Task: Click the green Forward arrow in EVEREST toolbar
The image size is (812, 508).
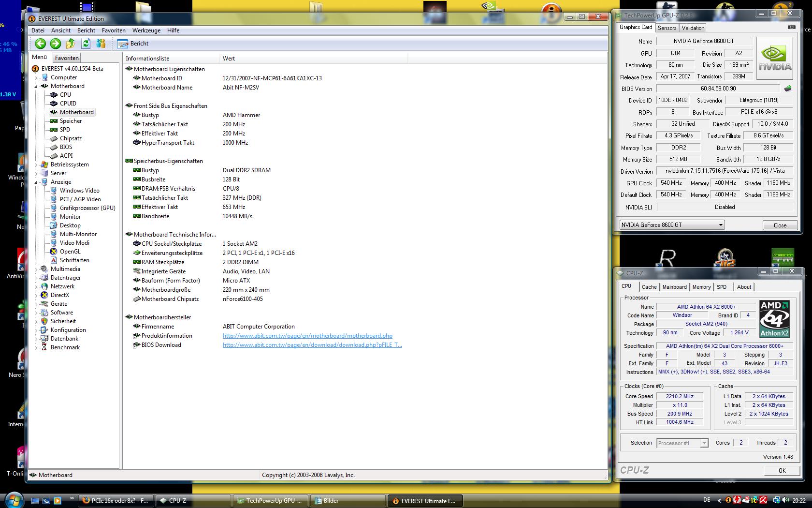Action: click(56, 44)
